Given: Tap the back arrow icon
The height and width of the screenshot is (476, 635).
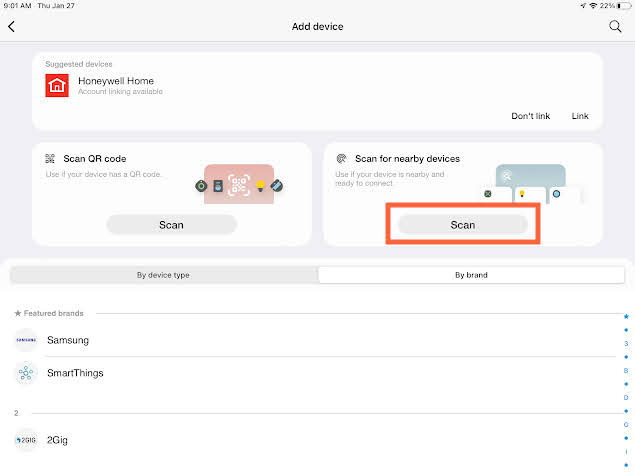Looking at the screenshot, I should [11, 27].
